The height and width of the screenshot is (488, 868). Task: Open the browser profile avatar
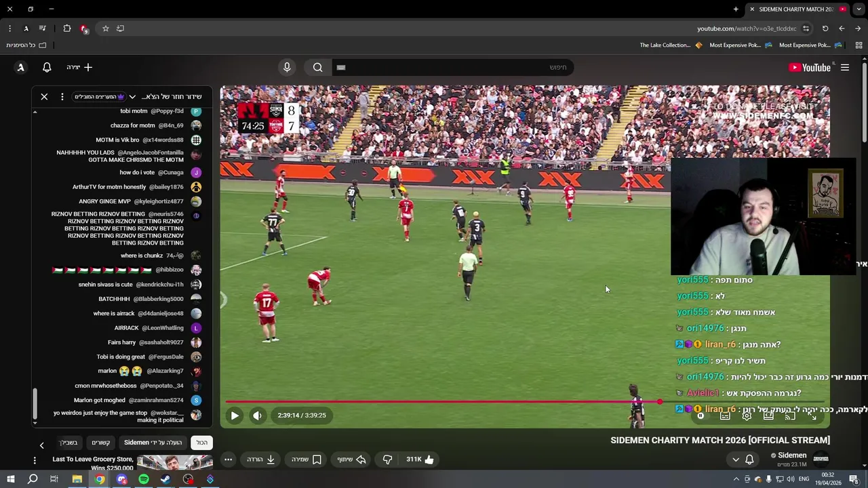pyautogui.click(x=26, y=28)
